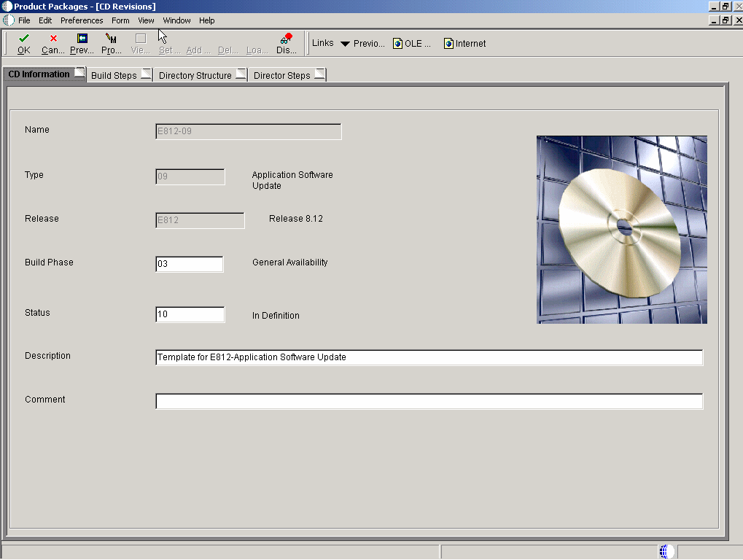Open the OLE toolbar link icon
This screenshot has height=560, width=743.
[x=398, y=44]
